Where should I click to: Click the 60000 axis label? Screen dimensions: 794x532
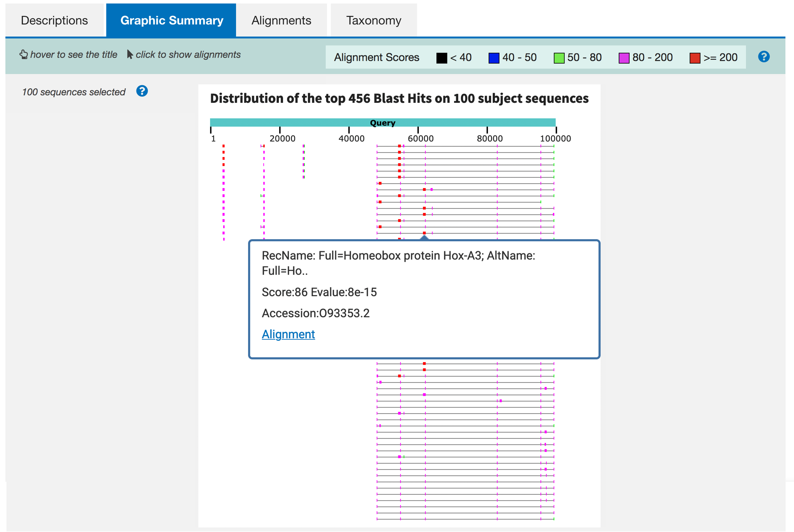pos(420,138)
